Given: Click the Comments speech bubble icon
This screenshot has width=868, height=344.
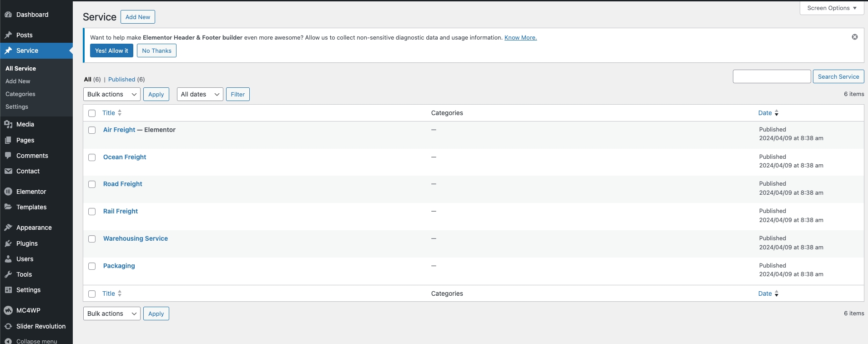Looking at the screenshot, I should [8, 156].
